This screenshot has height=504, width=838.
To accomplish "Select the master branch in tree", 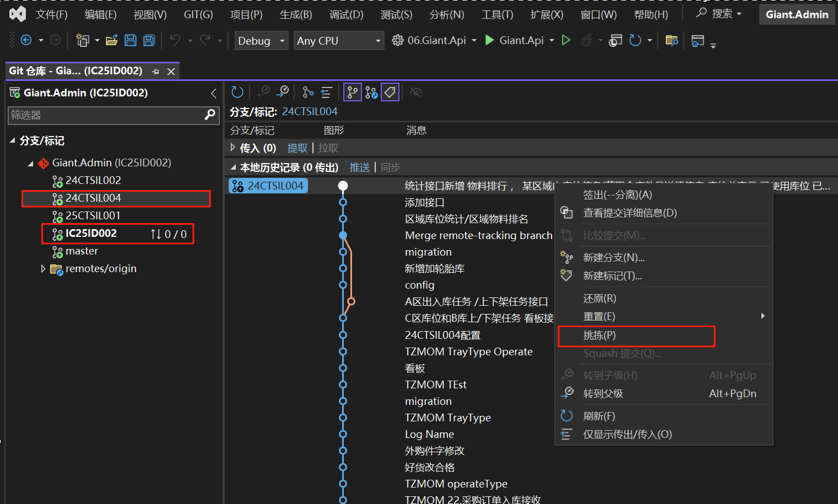I will (82, 251).
